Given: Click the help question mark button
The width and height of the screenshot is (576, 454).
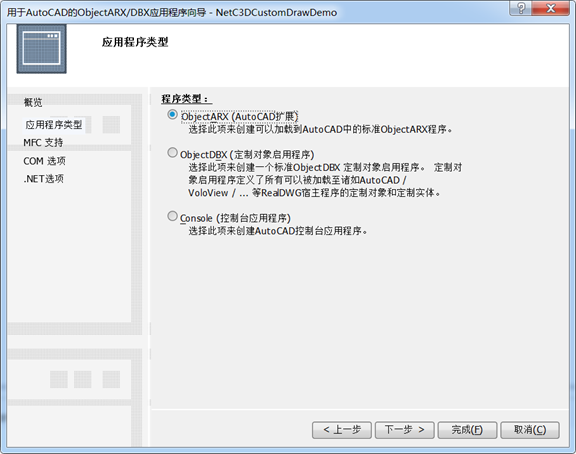Looking at the screenshot, I should coord(520,8).
